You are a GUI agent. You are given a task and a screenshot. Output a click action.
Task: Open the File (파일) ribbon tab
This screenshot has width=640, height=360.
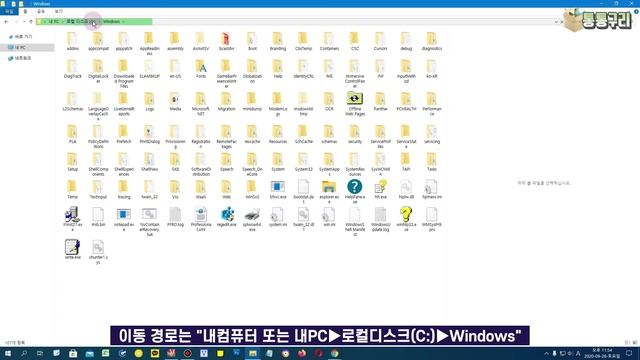tap(9, 11)
